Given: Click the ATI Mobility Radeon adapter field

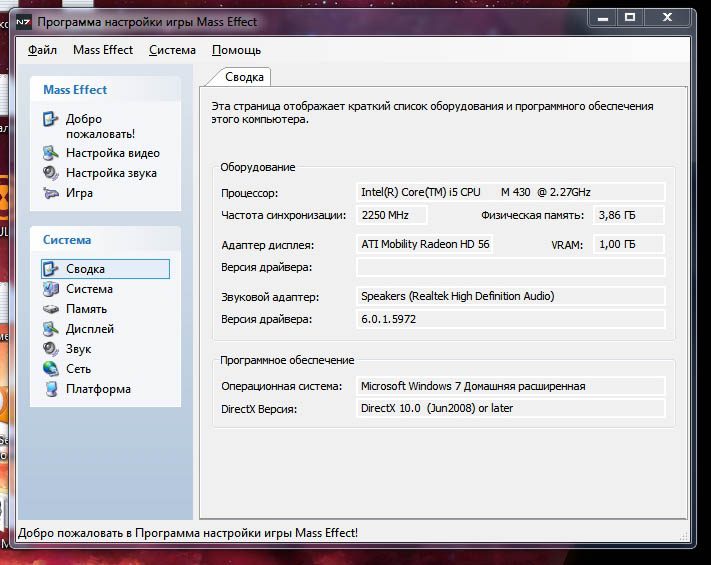Looking at the screenshot, I should [424, 244].
